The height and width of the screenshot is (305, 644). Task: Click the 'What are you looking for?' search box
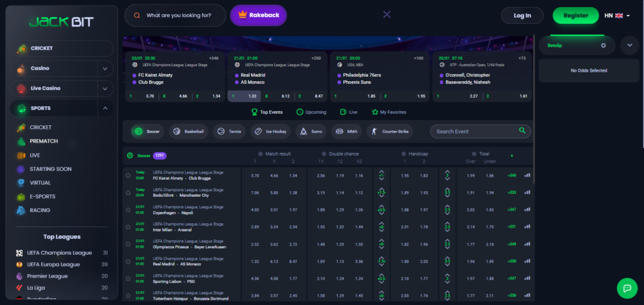point(175,16)
